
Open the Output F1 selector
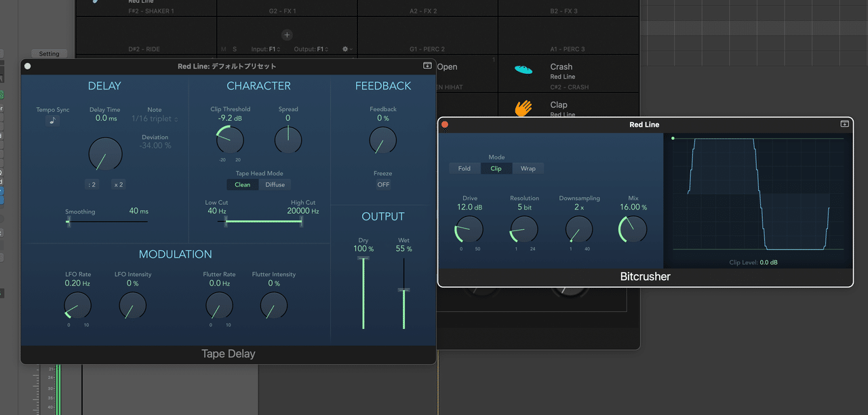click(312, 49)
